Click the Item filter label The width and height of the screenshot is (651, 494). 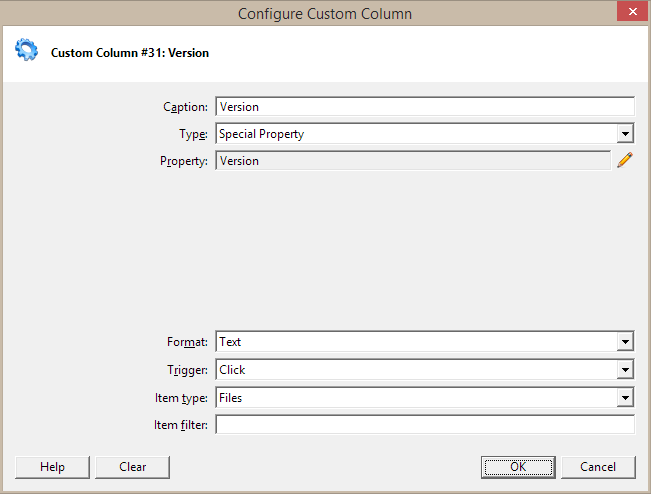(x=181, y=425)
